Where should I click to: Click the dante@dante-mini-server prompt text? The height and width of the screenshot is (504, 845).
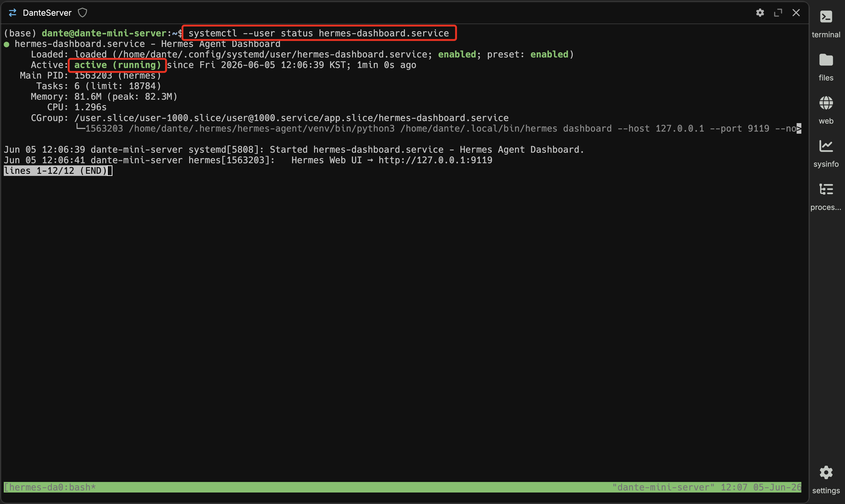(x=104, y=33)
